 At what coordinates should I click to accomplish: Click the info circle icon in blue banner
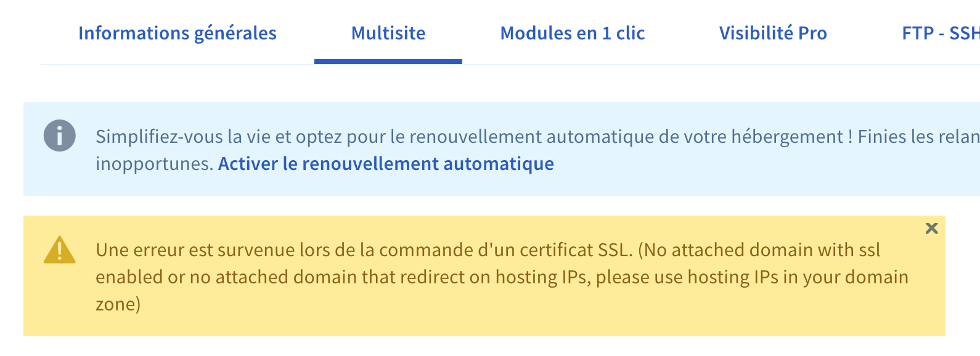click(60, 136)
